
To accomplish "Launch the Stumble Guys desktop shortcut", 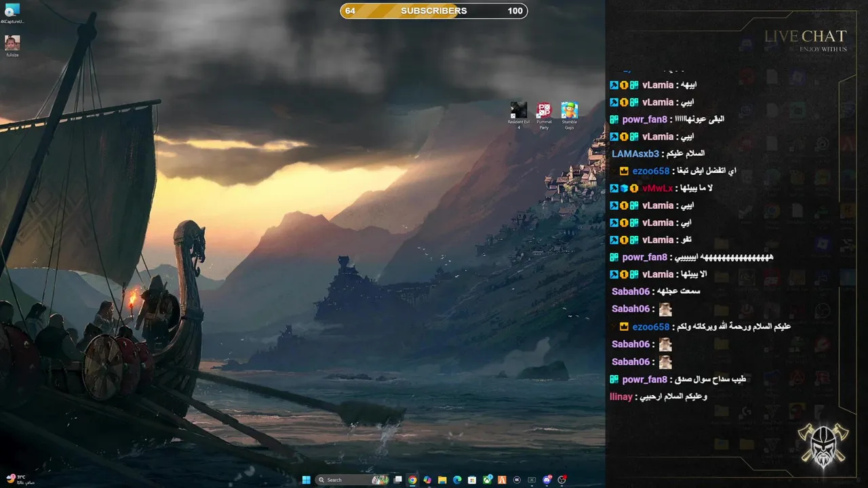I will click(569, 115).
